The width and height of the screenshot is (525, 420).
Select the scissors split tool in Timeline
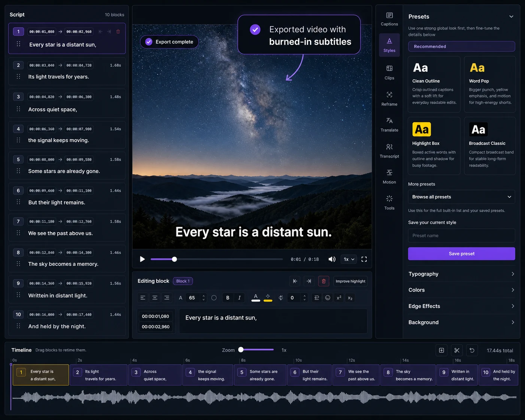(457, 350)
